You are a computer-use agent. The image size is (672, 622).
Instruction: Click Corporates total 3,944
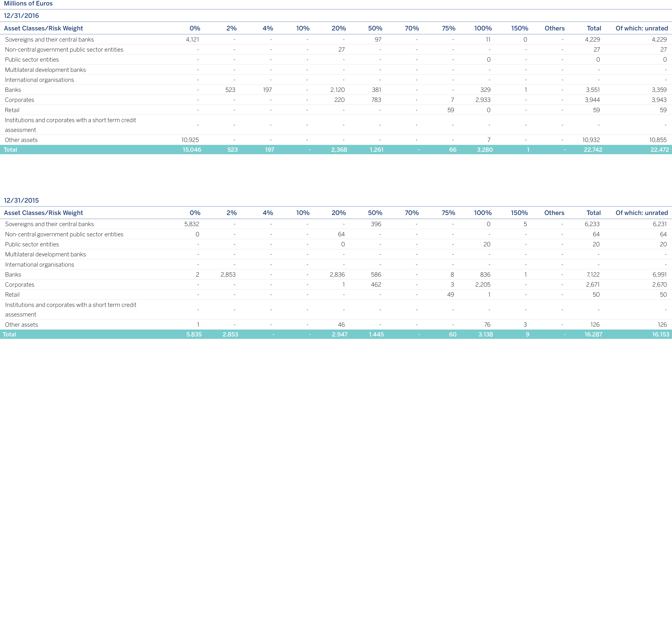[x=593, y=100]
